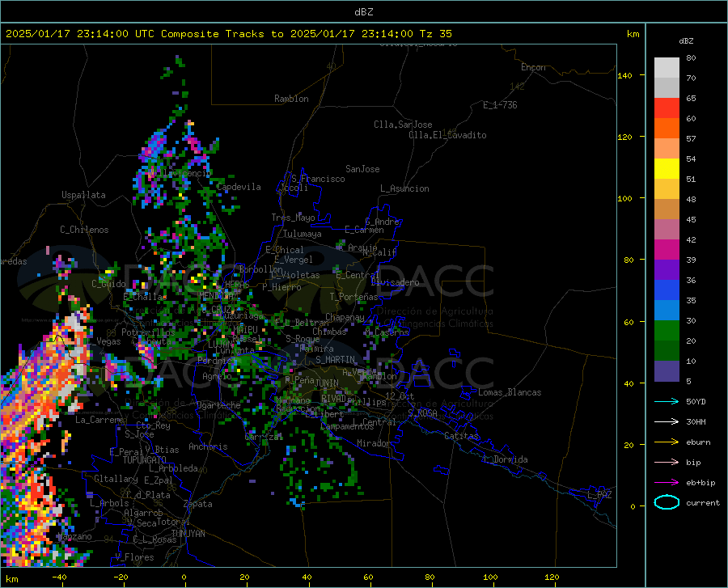Pick the purple 39–36 dBZ swatch
This screenshot has width=728, height=588.
click(x=667, y=270)
